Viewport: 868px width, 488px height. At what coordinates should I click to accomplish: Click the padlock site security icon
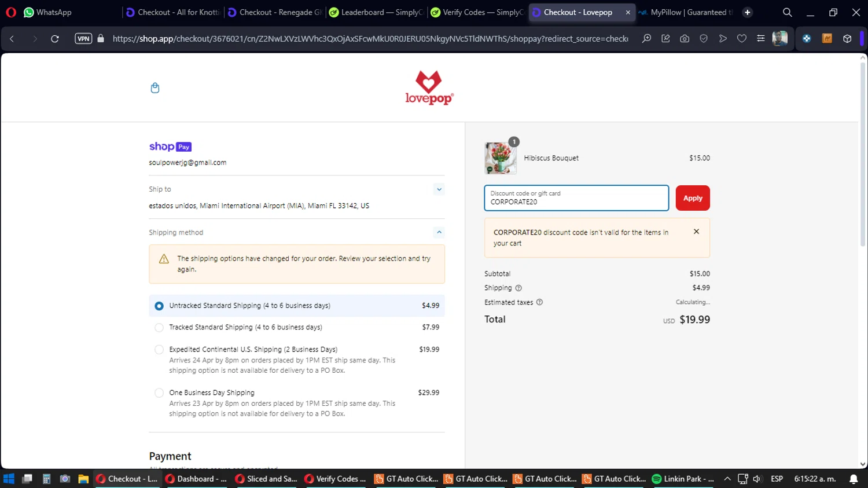point(101,39)
